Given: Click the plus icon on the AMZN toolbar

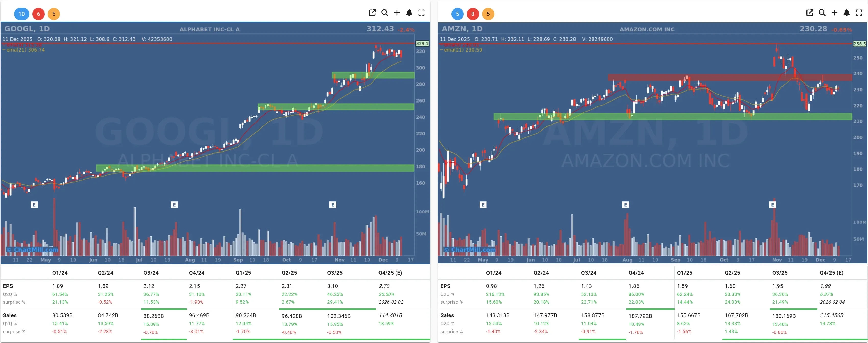Looking at the screenshot, I should point(834,13).
